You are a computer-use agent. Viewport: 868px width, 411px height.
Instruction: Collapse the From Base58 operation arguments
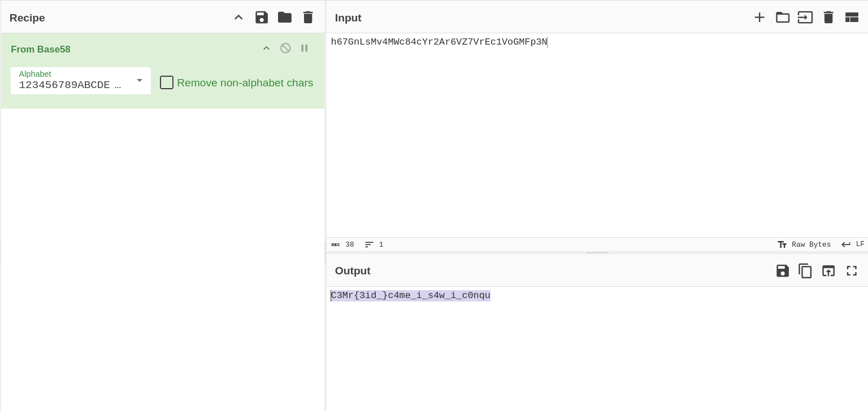pos(267,49)
